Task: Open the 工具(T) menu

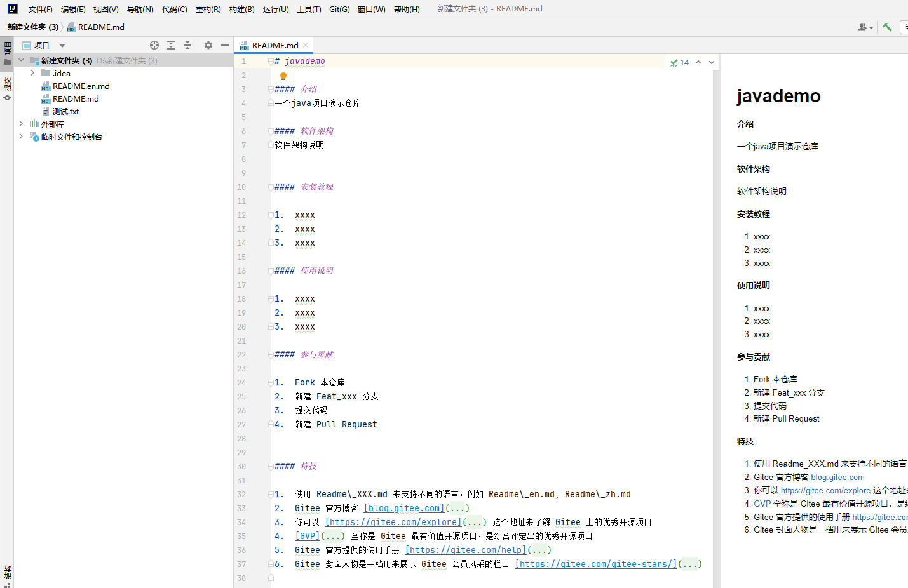Action: pos(309,9)
